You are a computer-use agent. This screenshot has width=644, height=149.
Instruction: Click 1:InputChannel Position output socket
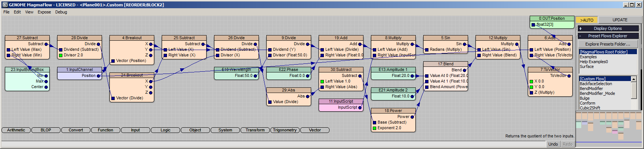(x=98, y=76)
